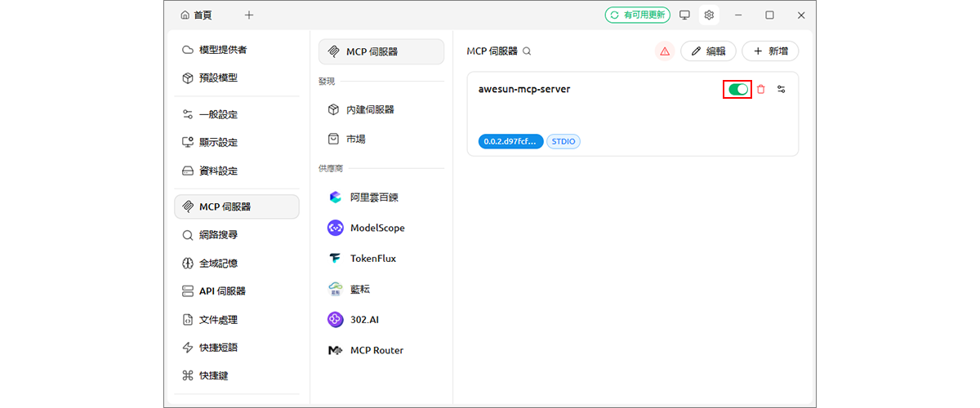Image resolution: width=980 pixels, height=408 pixels.
Task: Select 藍耘 provider
Action: pyautogui.click(x=381, y=289)
